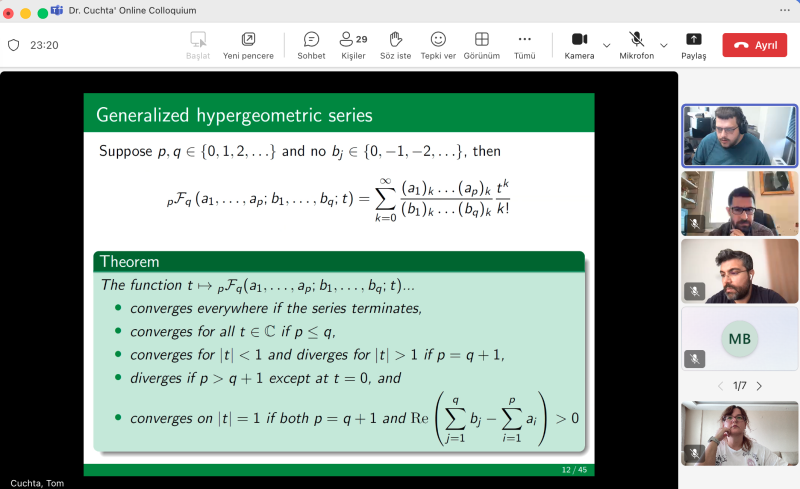Viewport: 800px width, 489px height.
Task: Expand the Kamera options arrow
Action: tap(607, 45)
